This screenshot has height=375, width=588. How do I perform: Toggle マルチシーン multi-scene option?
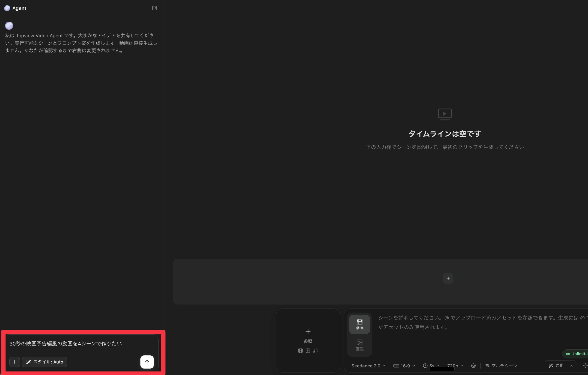pyautogui.click(x=501, y=366)
